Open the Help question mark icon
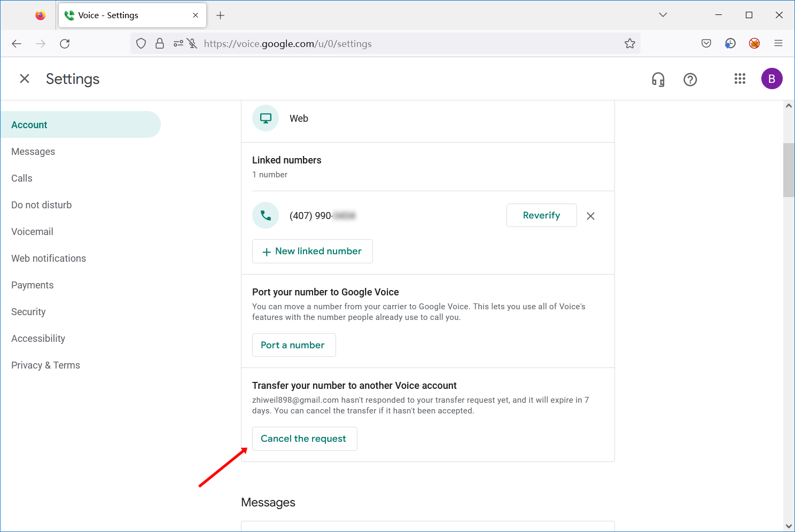The image size is (795, 532). tap(690, 80)
